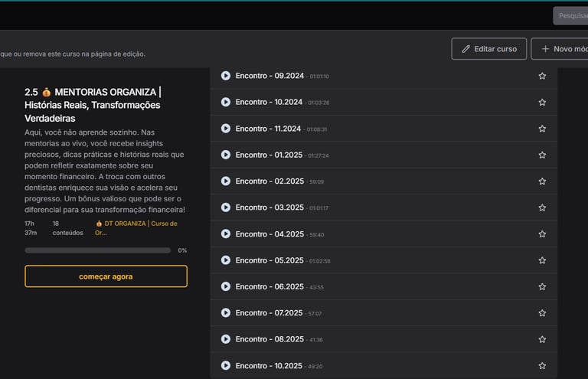Start Encontro - 01.2025 via play icon

(x=226, y=155)
